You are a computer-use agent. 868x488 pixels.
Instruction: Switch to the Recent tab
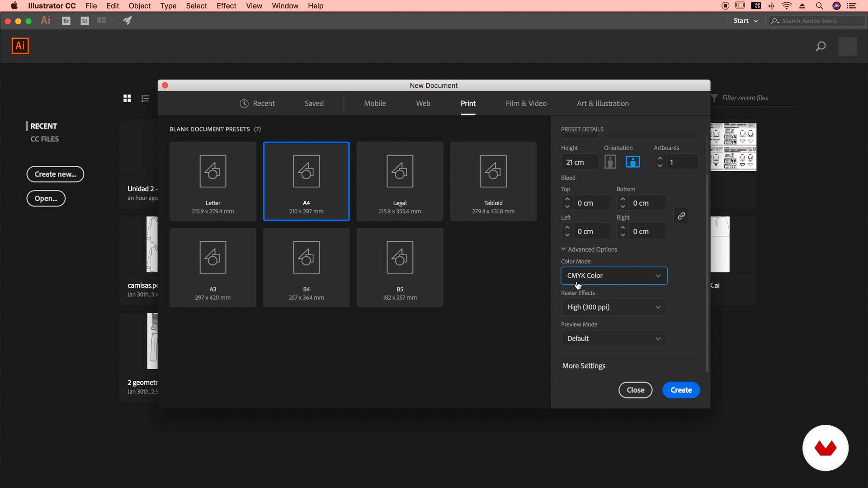(x=257, y=103)
